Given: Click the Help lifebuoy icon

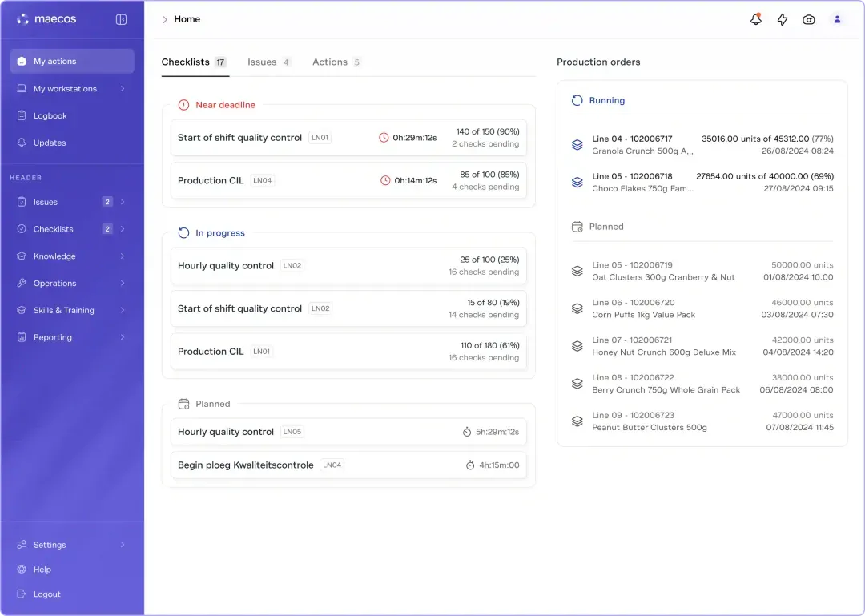Looking at the screenshot, I should click(x=22, y=569).
